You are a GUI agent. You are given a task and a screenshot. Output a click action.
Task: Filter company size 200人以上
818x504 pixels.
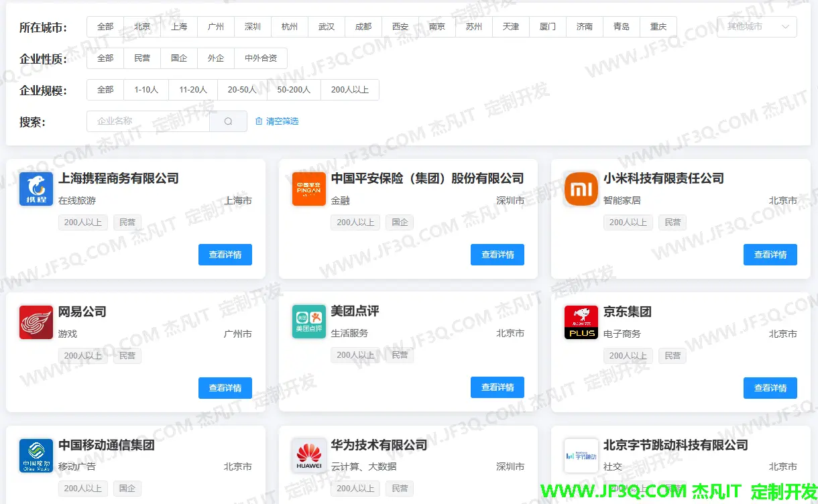350,90
